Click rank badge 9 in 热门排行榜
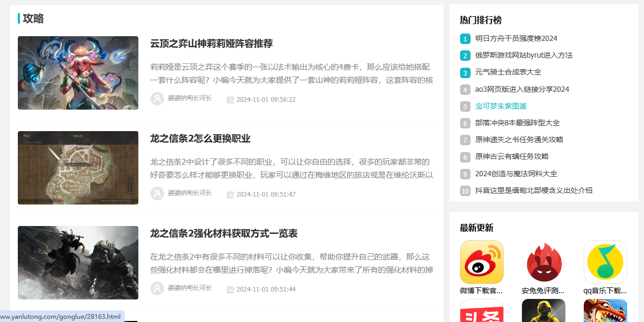Image resolution: width=644 pixels, height=322 pixels. [465, 174]
